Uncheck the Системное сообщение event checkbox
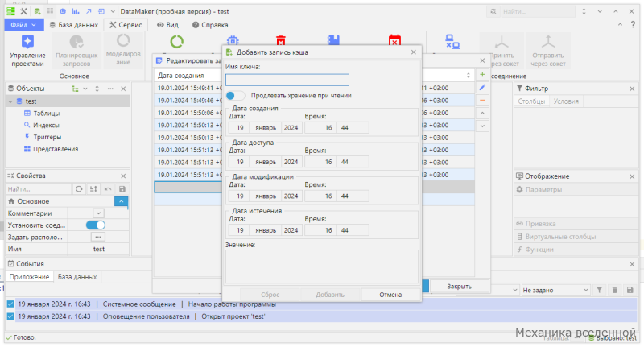This screenshot has height=347, width=644. [10, 304]
